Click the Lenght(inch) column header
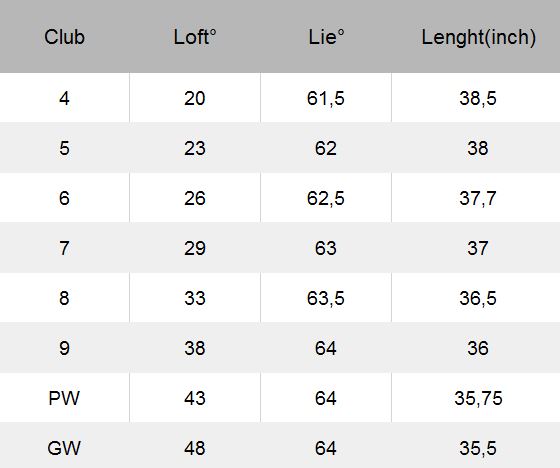This screenshot has height=468, width=560. tap(478, 38)
